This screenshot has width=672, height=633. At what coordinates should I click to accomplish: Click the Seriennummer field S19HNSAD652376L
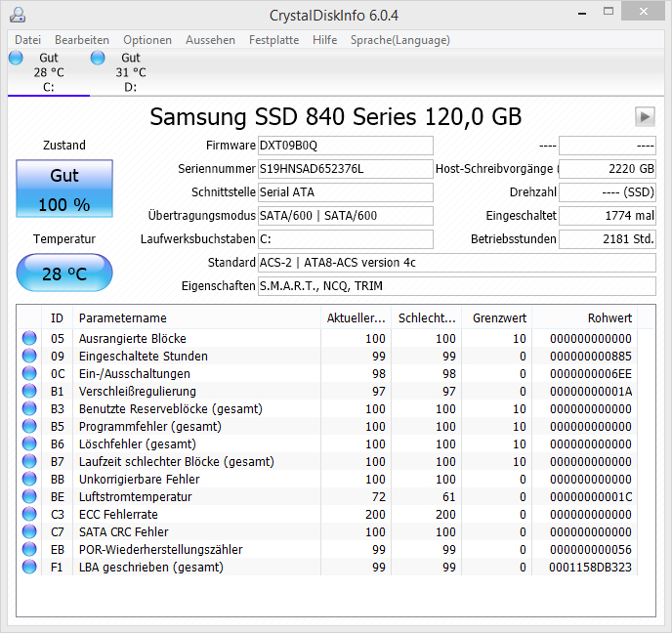(346, 169)
